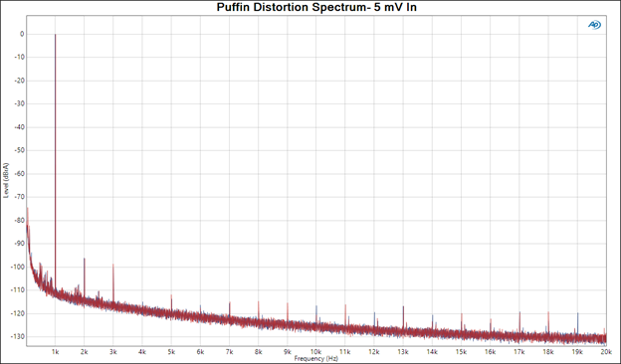Viewport: 621px width, 364px height.
Task: Click the '7k' frequency tick label
Action: coord(229,351)
